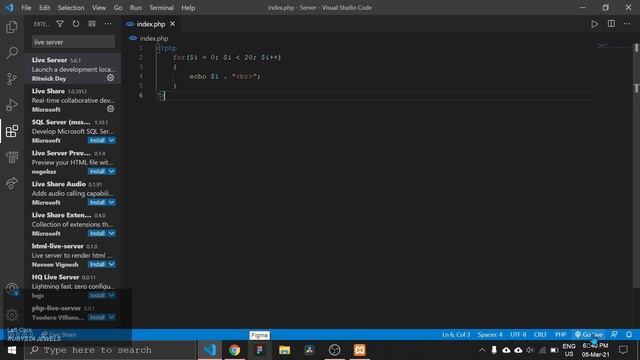Expand install options for HQ Live Server
The width and height of the screenshot is (640, 360).
coord(112,296)
